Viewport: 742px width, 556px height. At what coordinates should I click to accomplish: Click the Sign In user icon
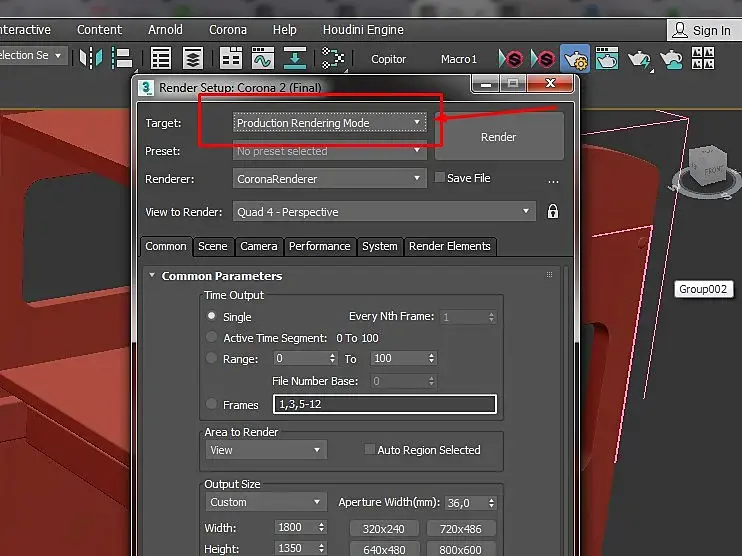coord(680,30)
